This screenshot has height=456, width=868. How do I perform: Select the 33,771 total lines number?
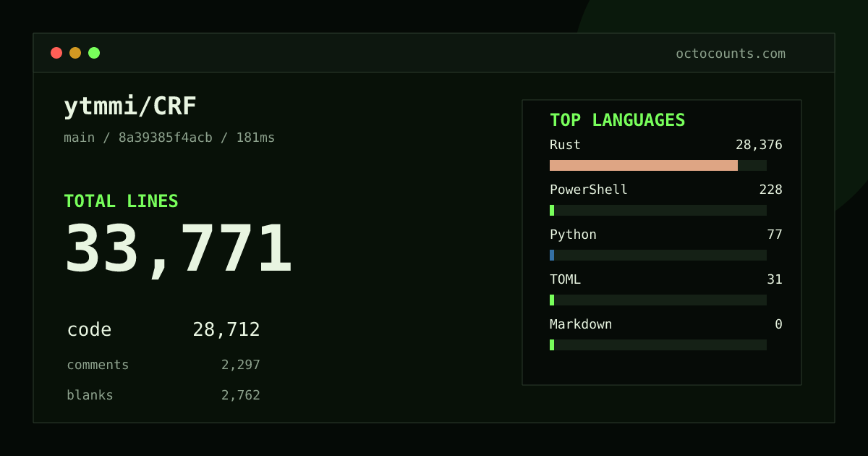(x=179, y=248)
